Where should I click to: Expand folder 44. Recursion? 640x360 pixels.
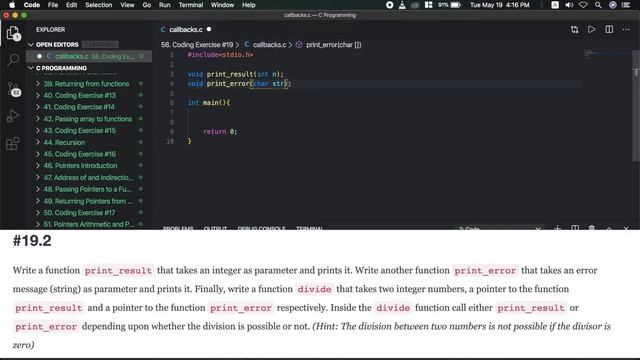click(38, 142)
